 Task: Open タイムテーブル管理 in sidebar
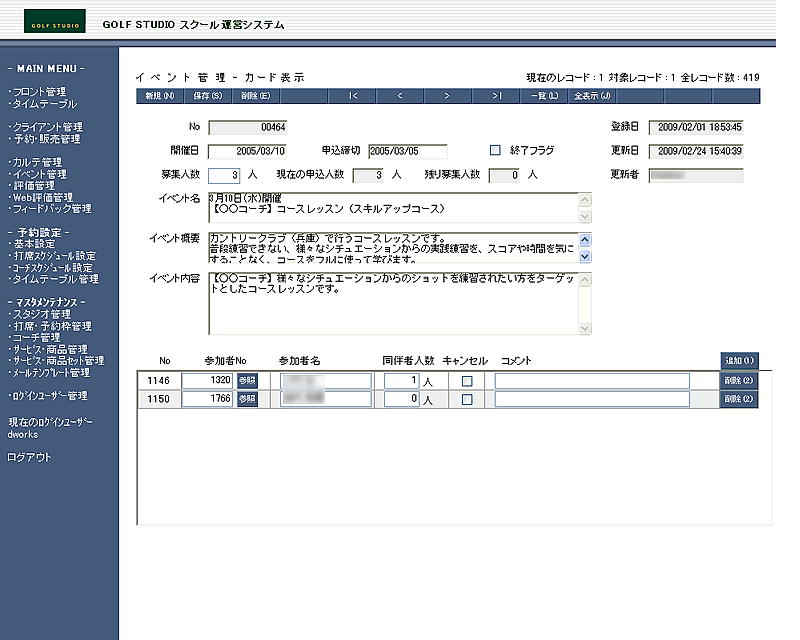pyautogui.click(x=55, y=279)
